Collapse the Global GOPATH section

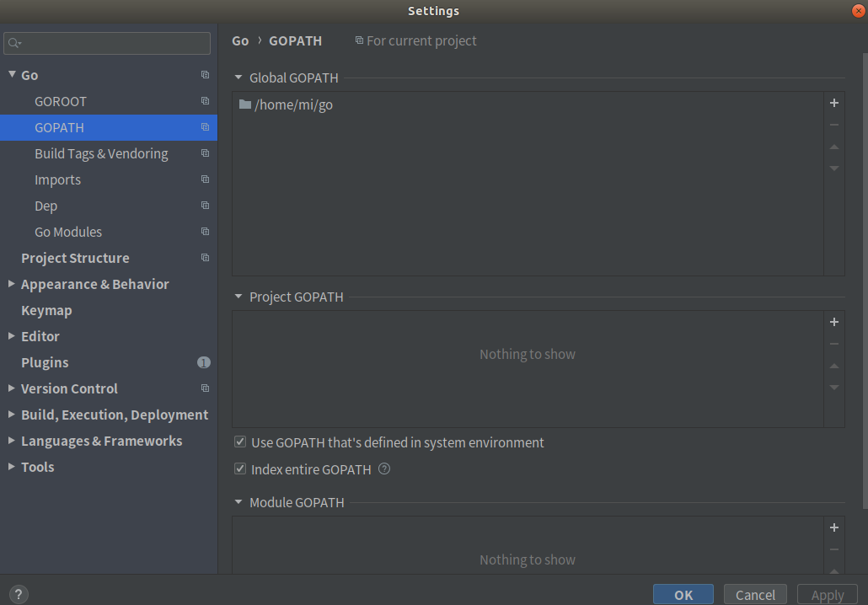238,78
